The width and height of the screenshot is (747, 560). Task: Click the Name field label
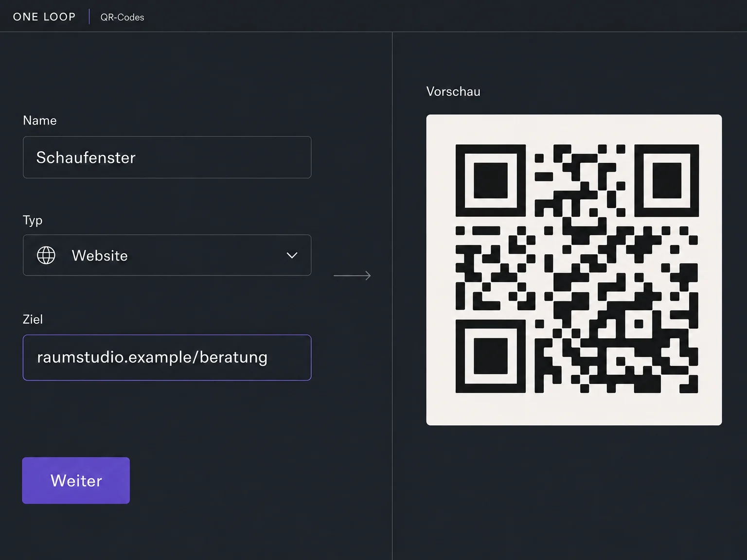[x=40, y=121]
